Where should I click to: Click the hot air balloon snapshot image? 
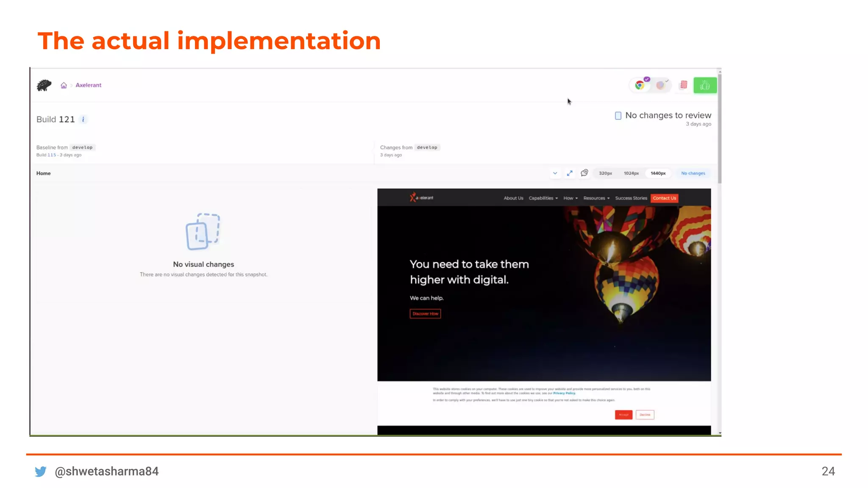[x=544, y=293]
